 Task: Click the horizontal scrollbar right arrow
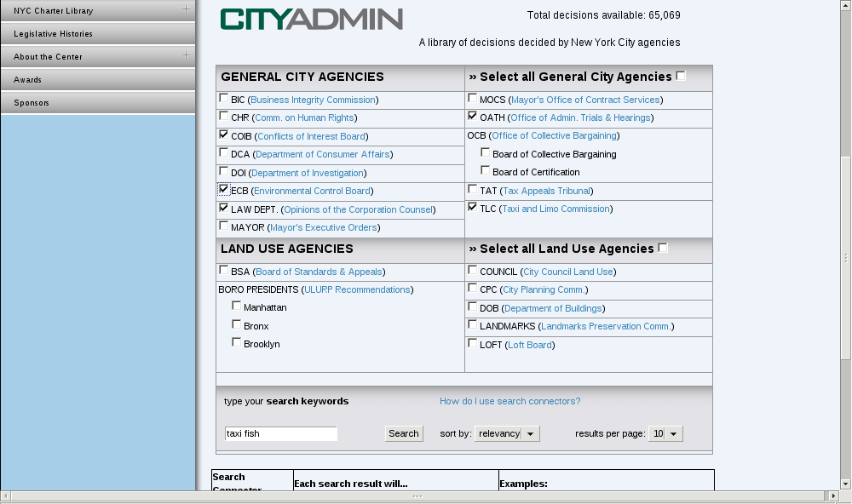pos(833,495)
